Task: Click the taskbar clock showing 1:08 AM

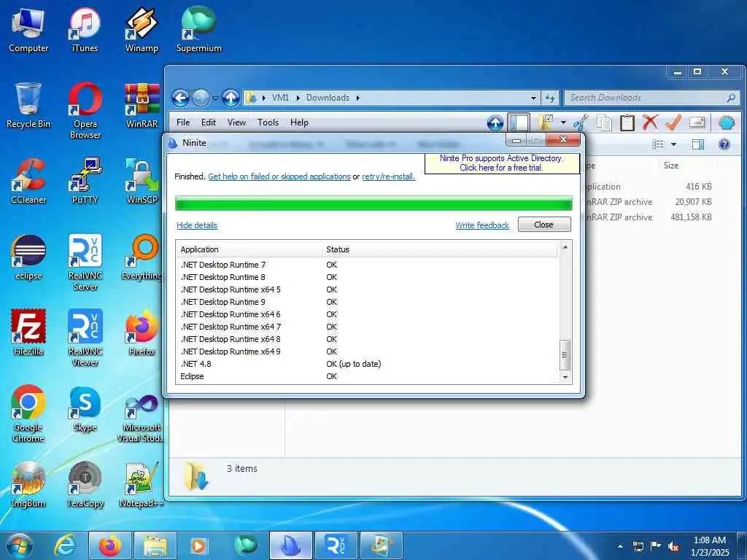Action: 710,546
